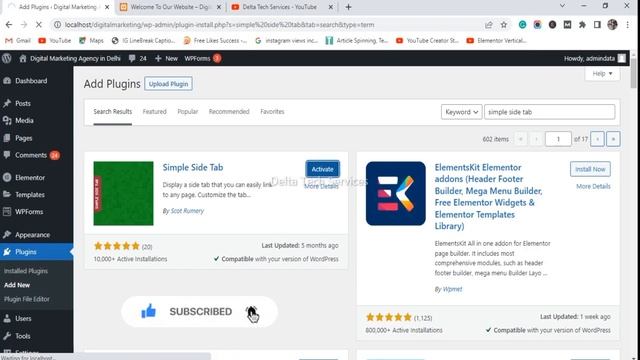
Task: Open Media in the sidebar
Action: coord(24,120)
